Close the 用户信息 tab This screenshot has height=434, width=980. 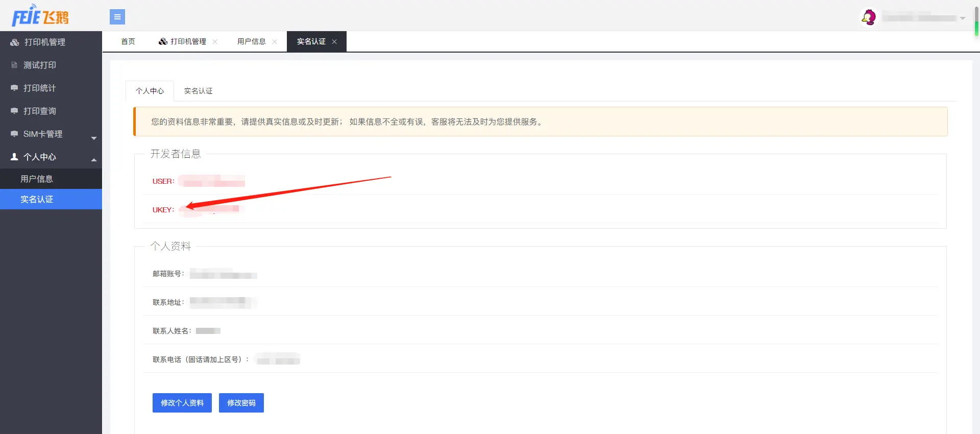(x=275, y=42)
